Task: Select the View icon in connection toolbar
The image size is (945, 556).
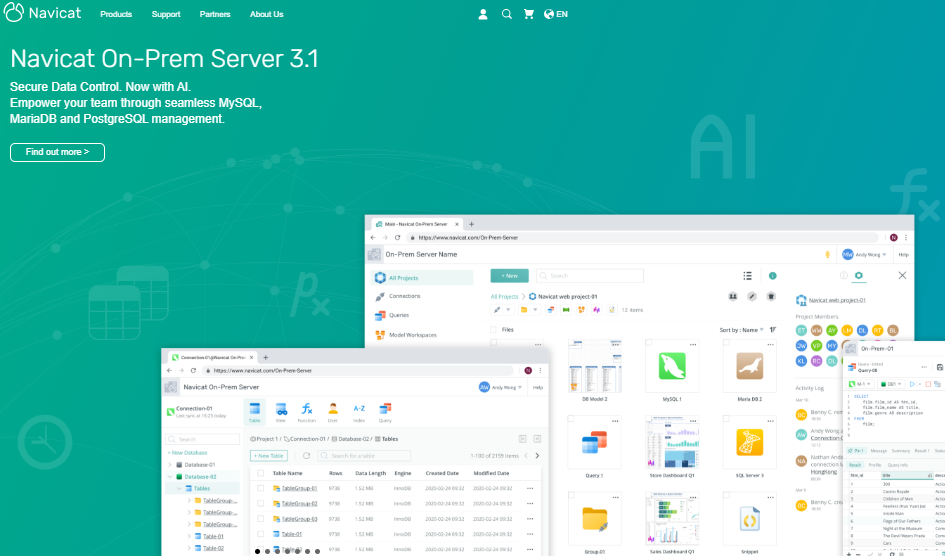Action: click(x=280, y=413)
